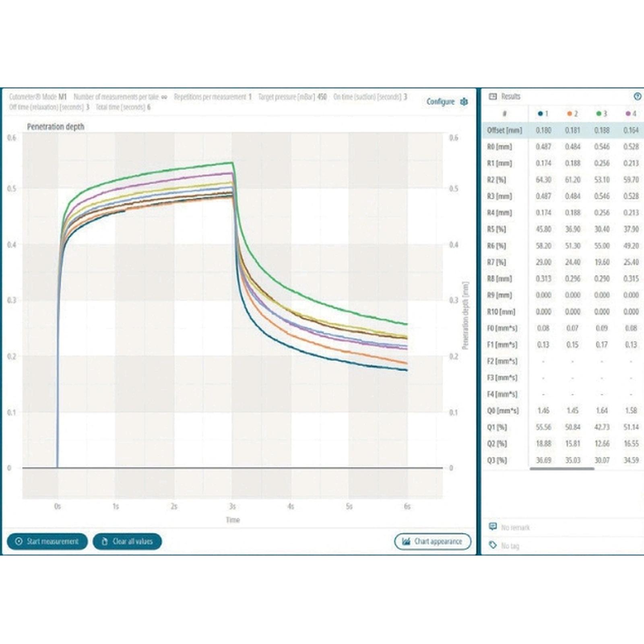Click the tag label icon
Viewport: 644px width, 644px height.
pos(493,545)
